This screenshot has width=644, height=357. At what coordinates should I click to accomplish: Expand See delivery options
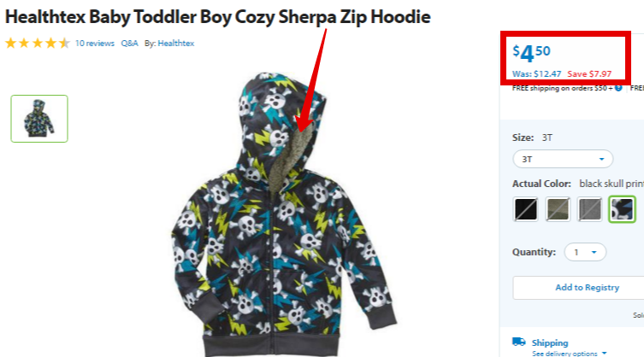point(569,354)
